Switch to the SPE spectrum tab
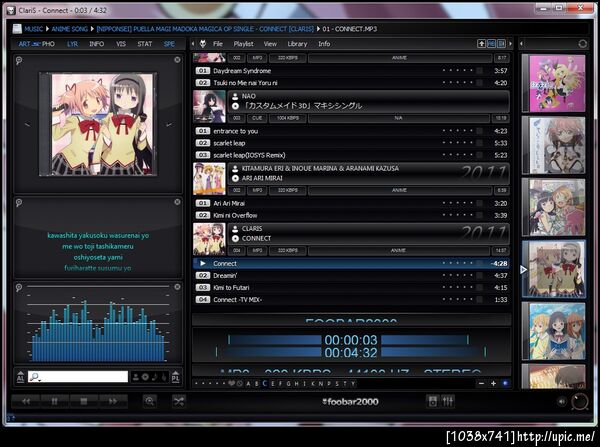The width and height of the screenshot is (600, 447). (169, 44)
